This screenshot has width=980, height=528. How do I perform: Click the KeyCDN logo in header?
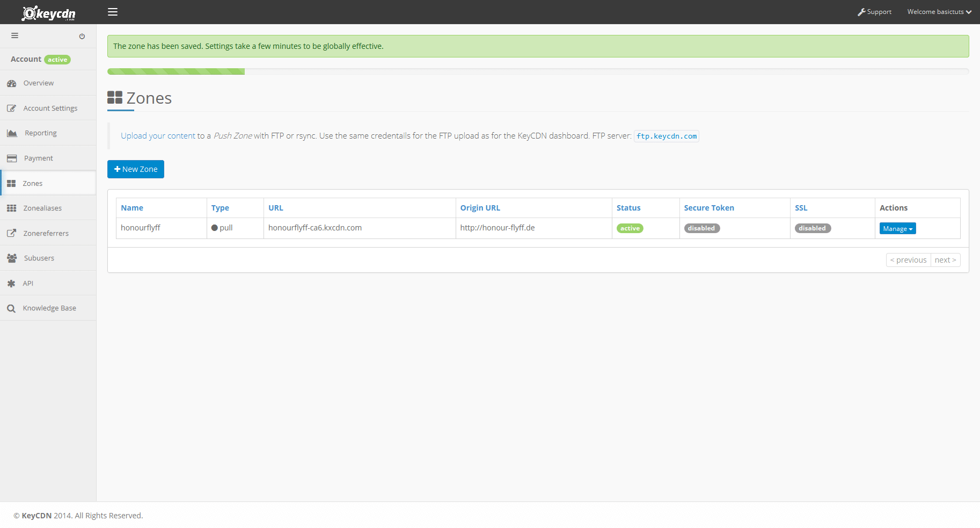(x=48, y=13)
